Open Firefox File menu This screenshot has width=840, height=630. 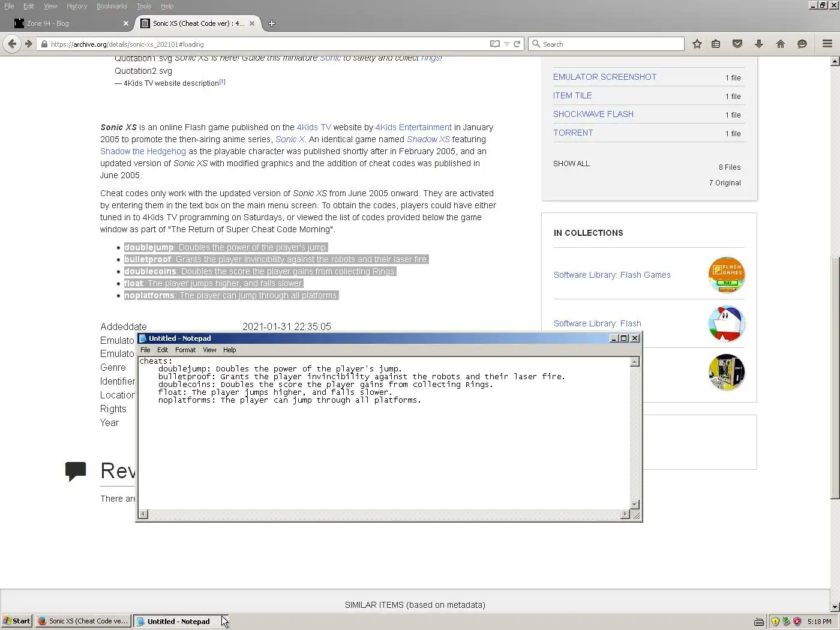[9, 6]
